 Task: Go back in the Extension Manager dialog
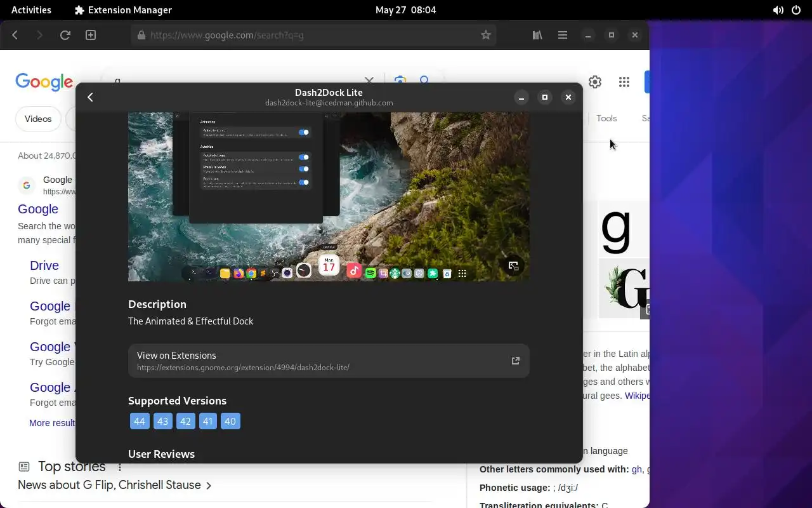90,97
